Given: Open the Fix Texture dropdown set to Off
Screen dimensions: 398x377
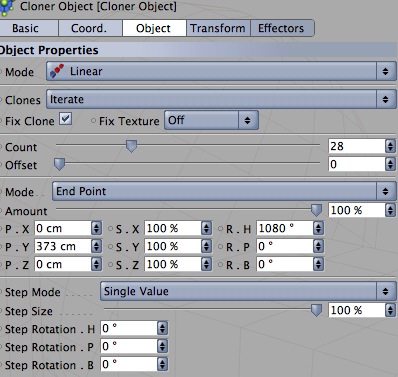Looking at the screenshot, I should click(x=211, y=120).
